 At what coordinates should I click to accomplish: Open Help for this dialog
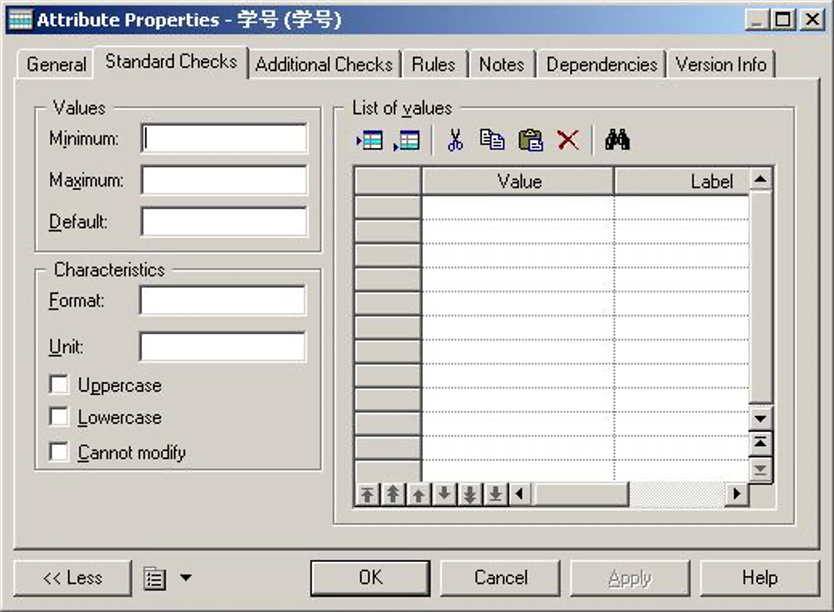point(760,578)
